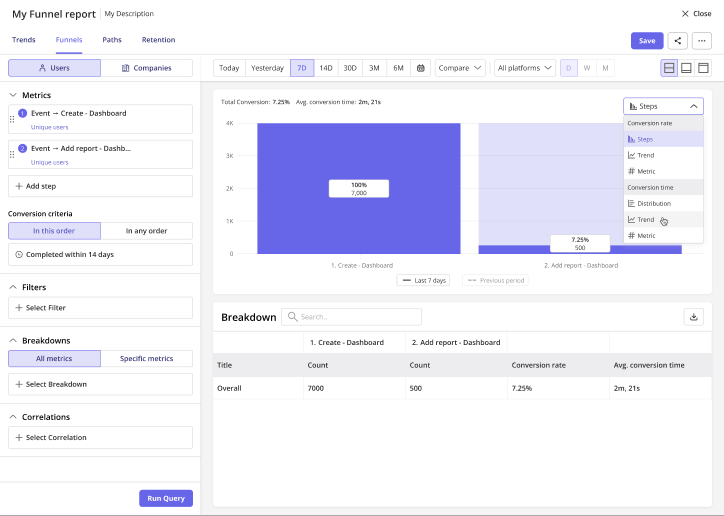Select 'In this order' conversion criteria

coord(54,231)
